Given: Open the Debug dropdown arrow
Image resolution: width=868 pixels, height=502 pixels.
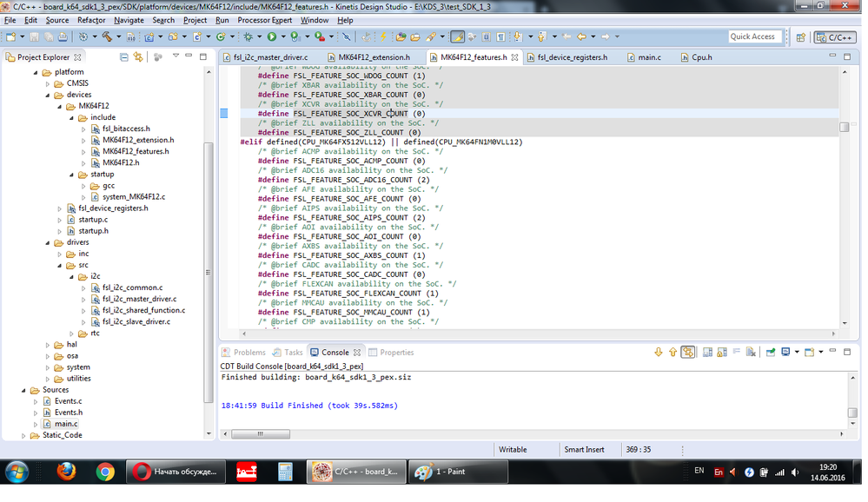Looking at the screenshot, I should [x=259, y=36].
